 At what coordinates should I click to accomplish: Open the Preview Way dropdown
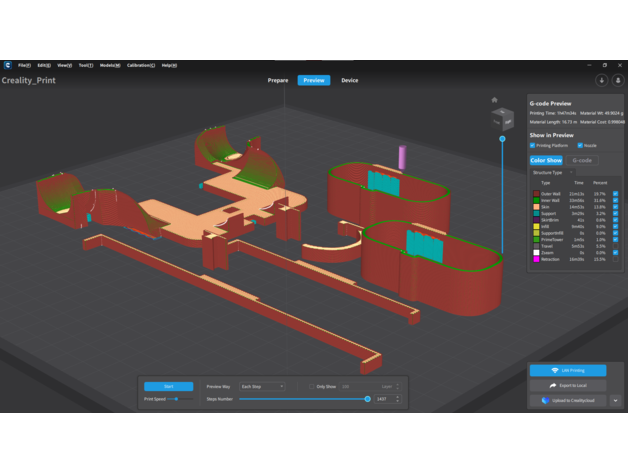tap(260, 386)
